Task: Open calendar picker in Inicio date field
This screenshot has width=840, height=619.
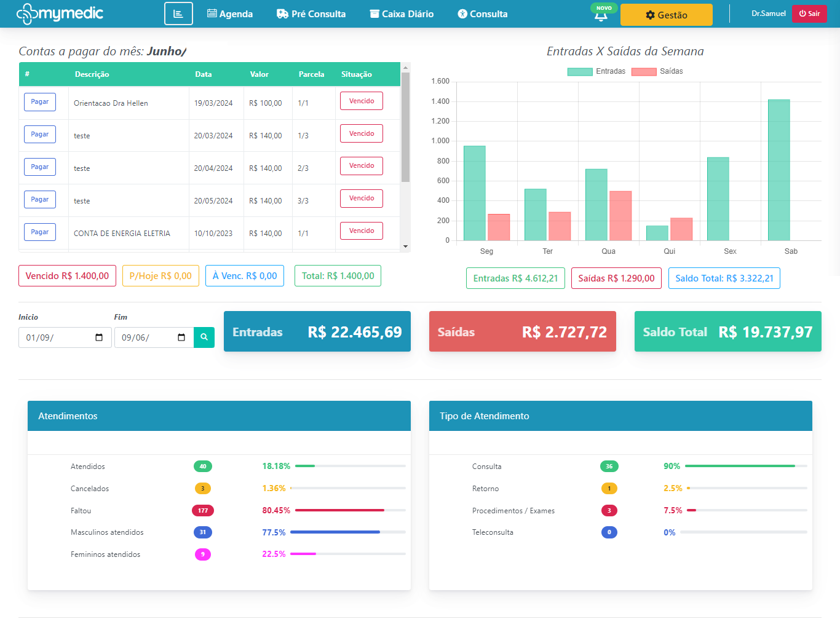Action: click(x=99, y=337)
